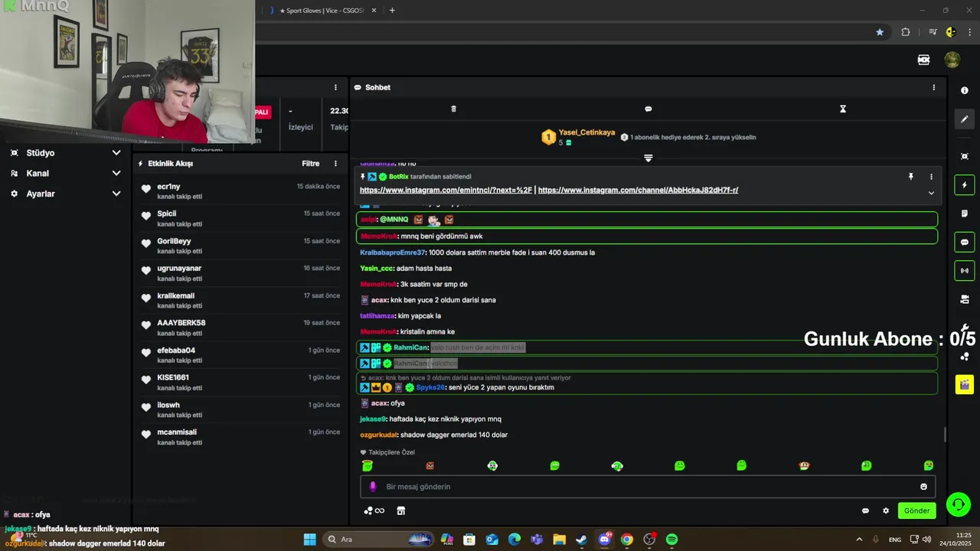Screen dimensions: 980x551
Task: Open the Sohbet panel three-dot menu
Action: [933, 87]
